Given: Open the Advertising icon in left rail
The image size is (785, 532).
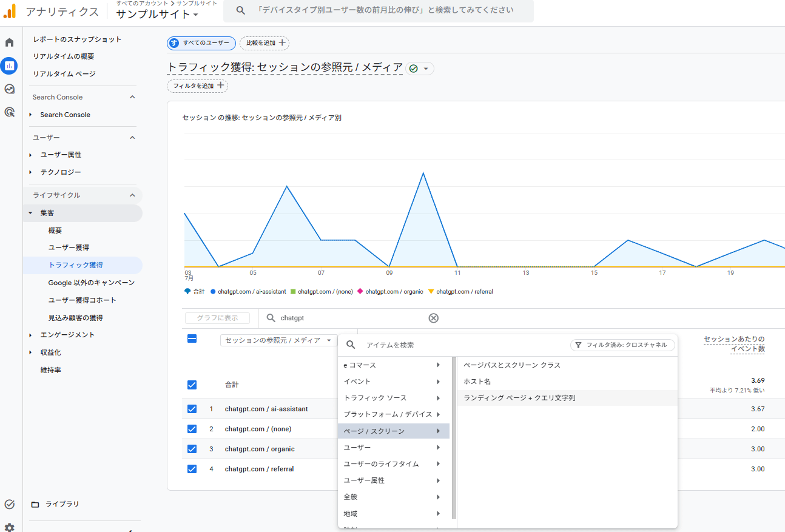Looking at the screenshot, I should (x=9, y=112).
